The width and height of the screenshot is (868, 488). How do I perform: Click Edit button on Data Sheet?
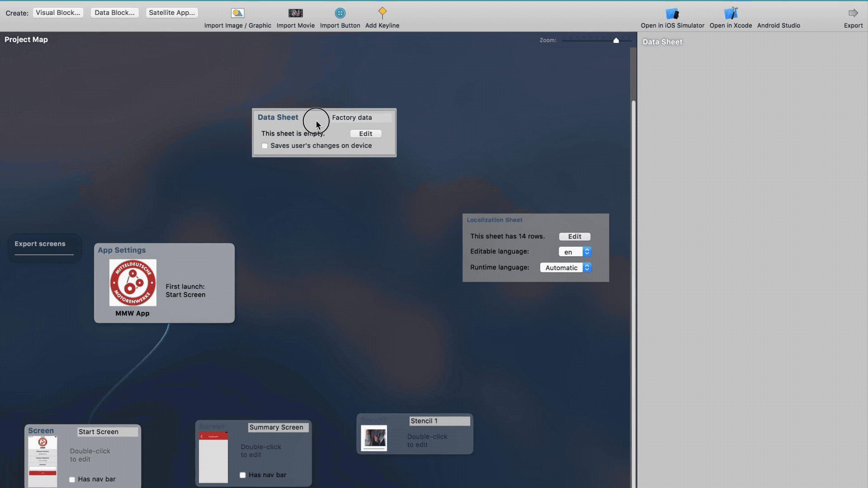[365, 133]
